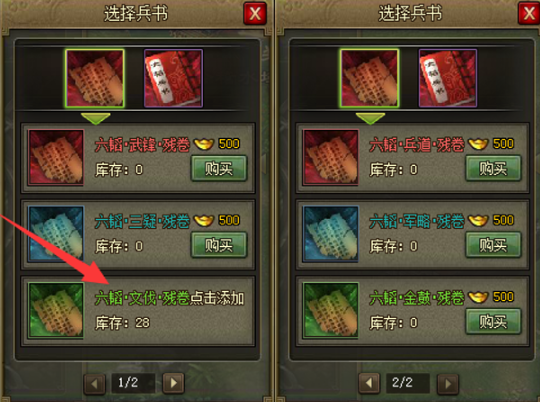Buy 六韬·武锋·残卷 with 购买 button

tap(219, 168)
